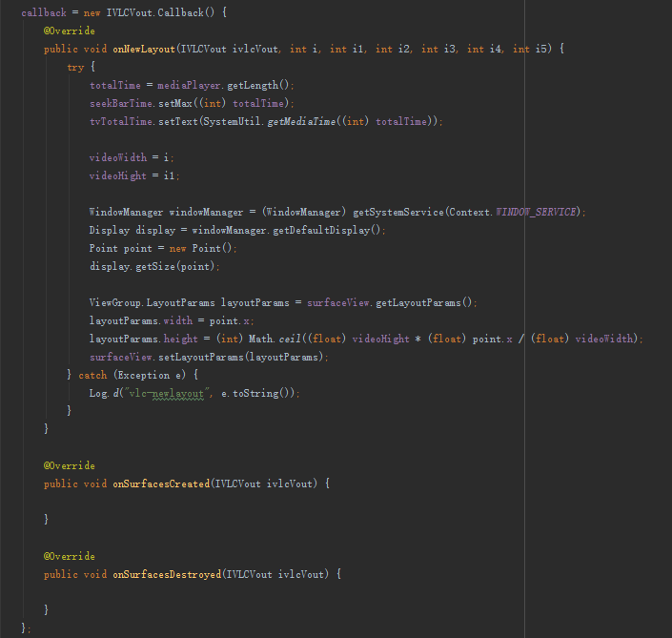Click the int i5 parameter
This screenshot has width=672, height=638.
(530, 50)
